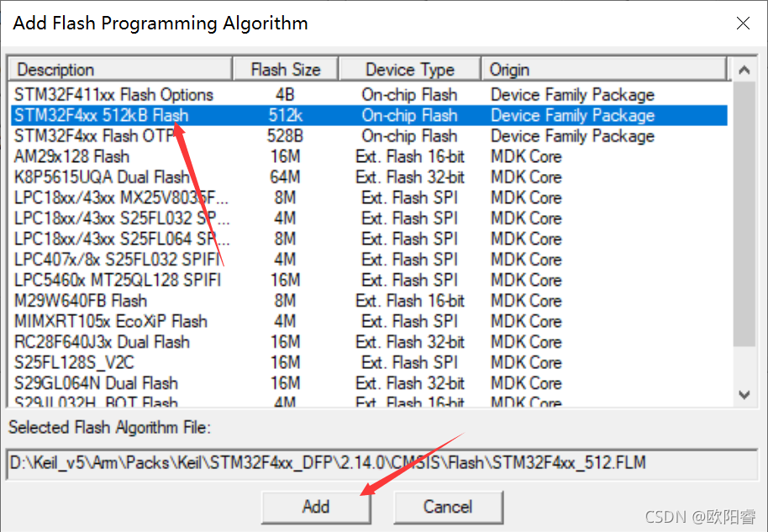Select LPC407x/8x S25FL032 SPIFI row
Viewport: 768px width, 532px height.
point(369,259)
